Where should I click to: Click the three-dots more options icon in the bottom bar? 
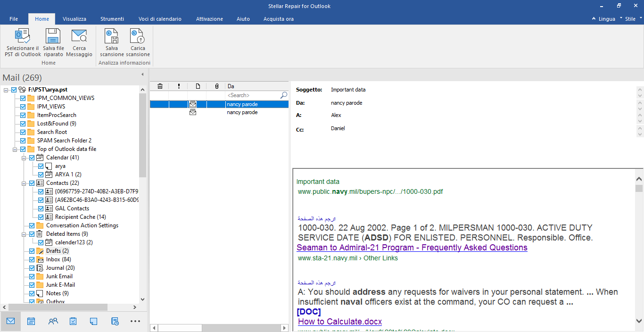click(135, 321)
